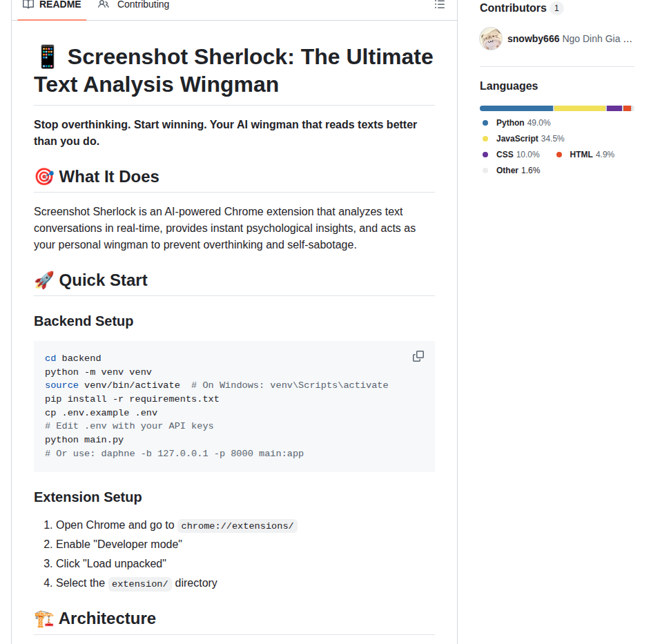Open the snowby666 profile link
Image resolution: width=651 pixels, height=644 pixels.
click(x=533, y=39)
